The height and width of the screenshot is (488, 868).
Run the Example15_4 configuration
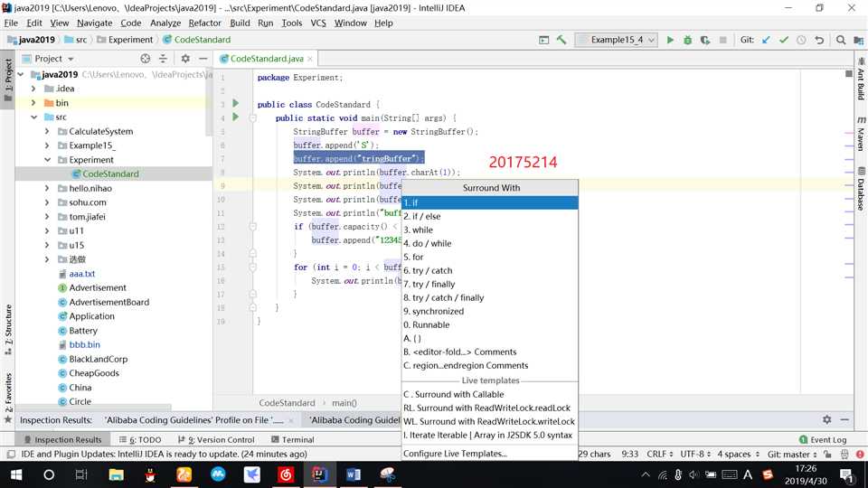(x=670, y=40)
